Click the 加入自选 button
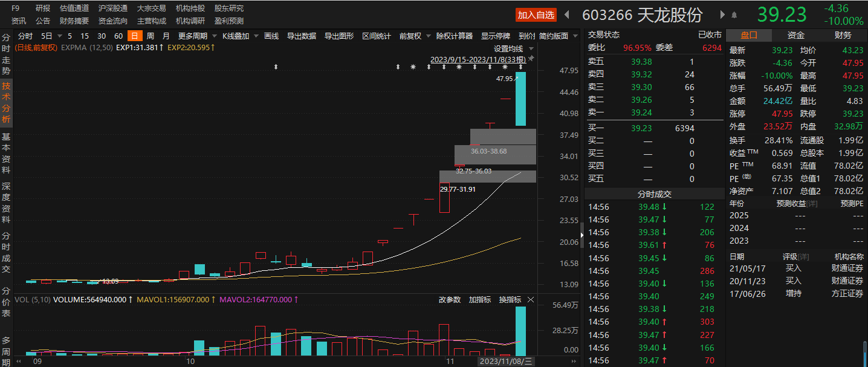Image resolution: width=868 pixels, height=367 pixels. 536,15
